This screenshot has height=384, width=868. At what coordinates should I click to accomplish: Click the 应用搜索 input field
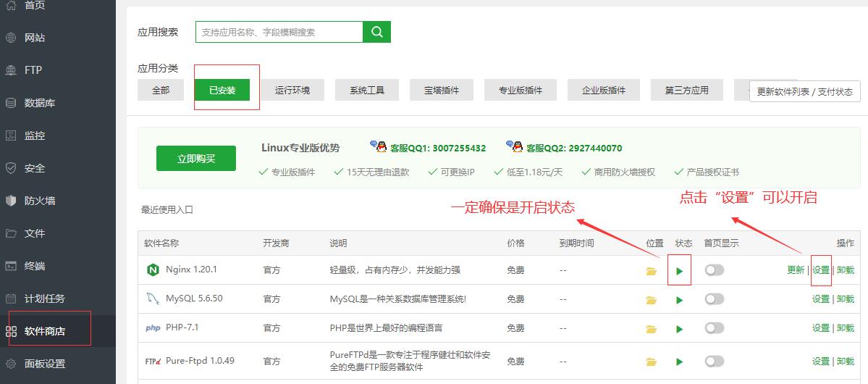(x=279, y=32)
